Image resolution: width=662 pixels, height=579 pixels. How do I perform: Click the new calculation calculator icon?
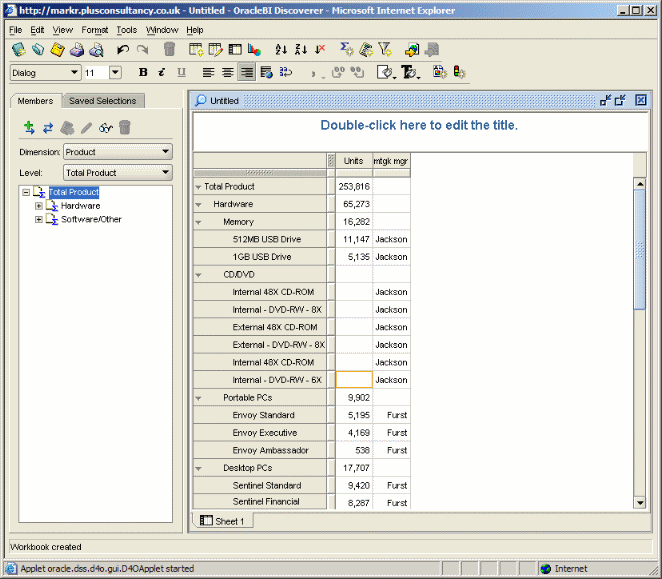[366, 50]
